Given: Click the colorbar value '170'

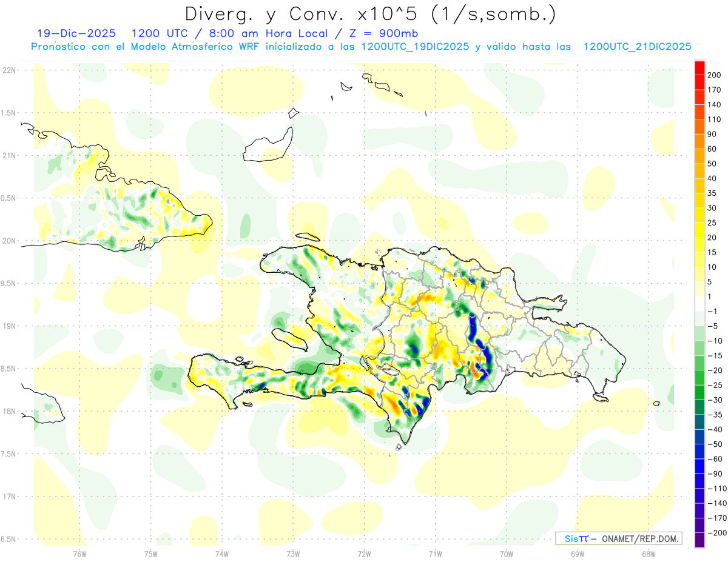Looking at the screenshot, I should tap(713, 90).
